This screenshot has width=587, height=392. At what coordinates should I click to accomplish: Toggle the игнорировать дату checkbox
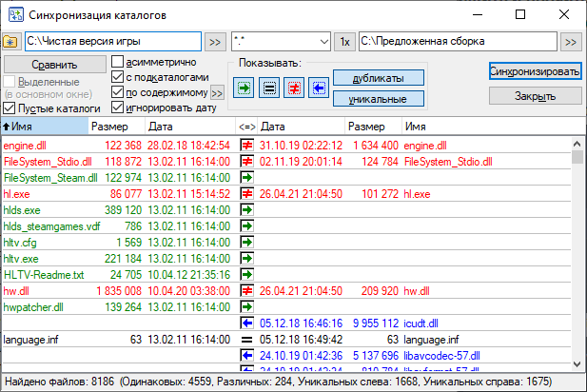118,108
